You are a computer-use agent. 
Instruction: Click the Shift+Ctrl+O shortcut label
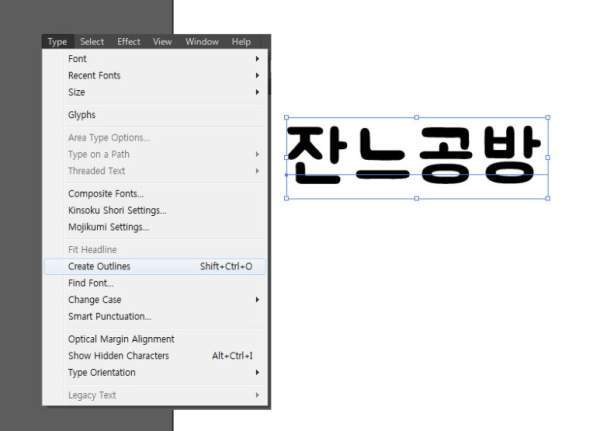pos(226,266)
